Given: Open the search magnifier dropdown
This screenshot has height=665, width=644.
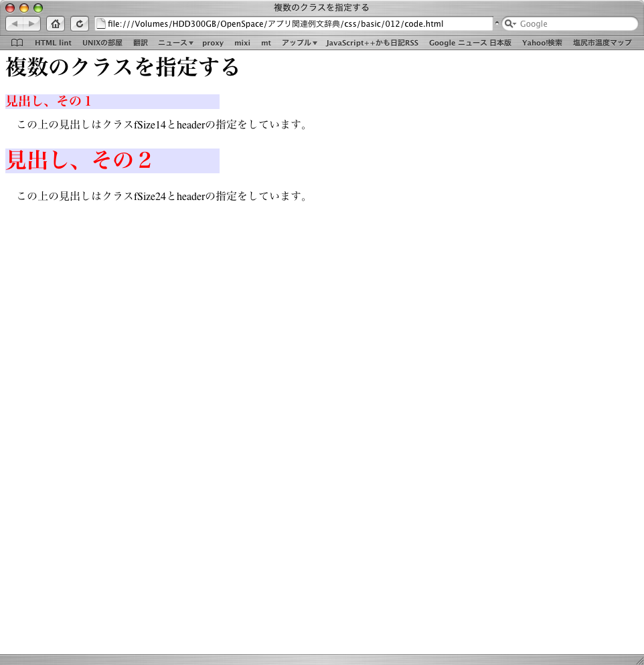Looking at the screenshot, I should (x=510, y=24).
